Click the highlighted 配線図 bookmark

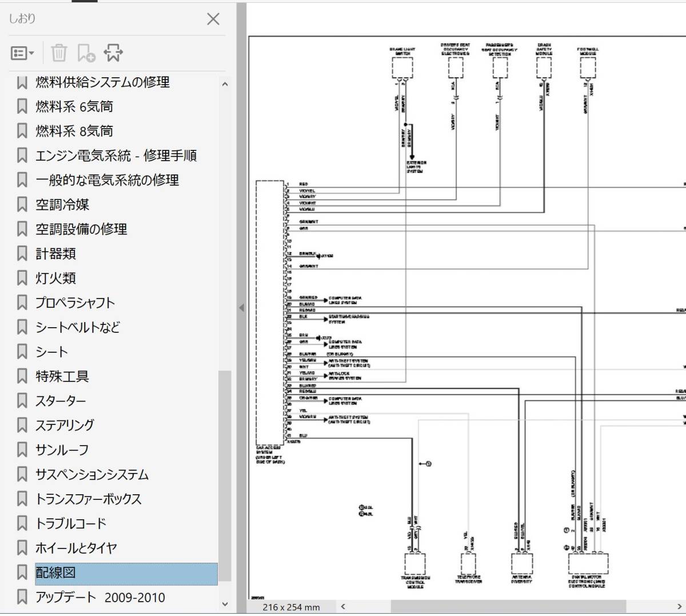[x=126, y=573]
